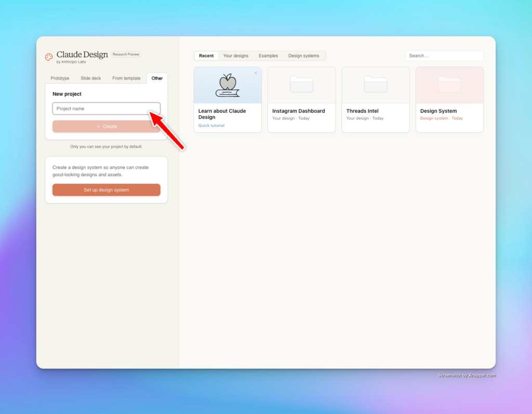Switch to Design systems tab
This screenshot has height=414, width=532.
[x=304, y=56]
